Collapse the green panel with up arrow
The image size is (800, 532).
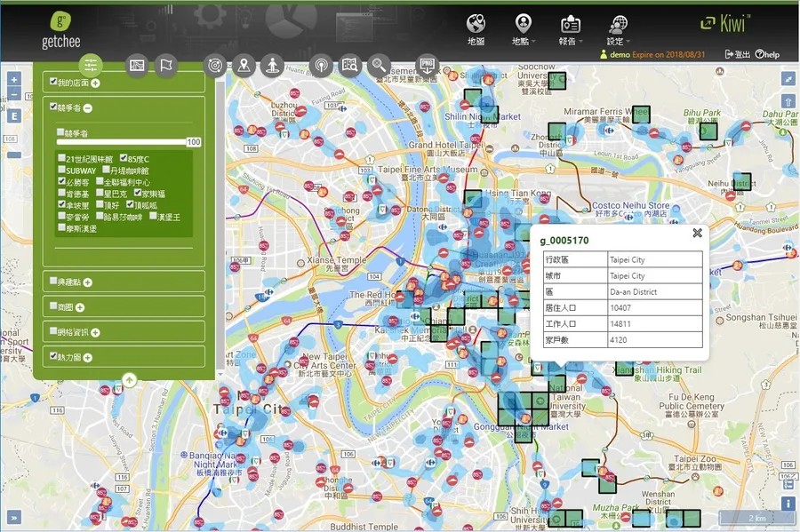(130, 379)
